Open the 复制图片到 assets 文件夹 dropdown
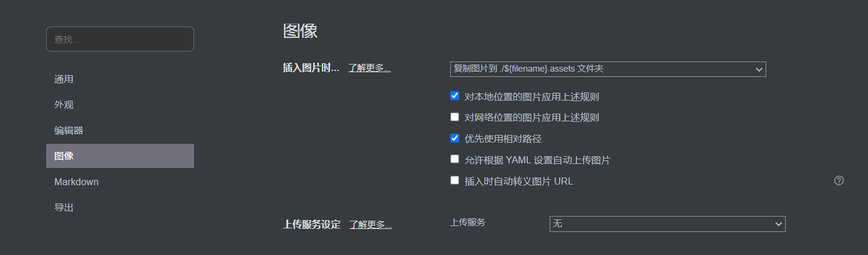The height and width of the screenshot is (255, 868). coord(608,69)
